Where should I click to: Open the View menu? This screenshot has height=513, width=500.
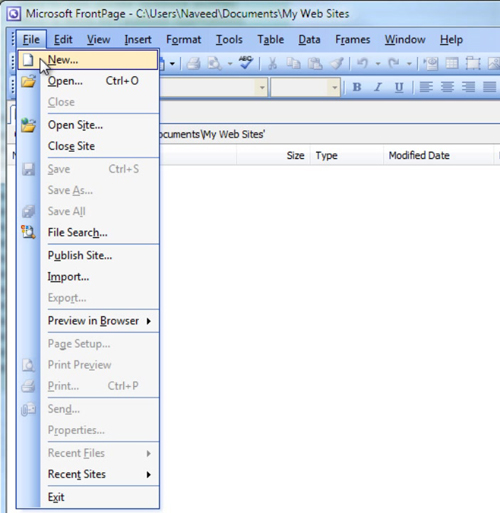[99, 40]
